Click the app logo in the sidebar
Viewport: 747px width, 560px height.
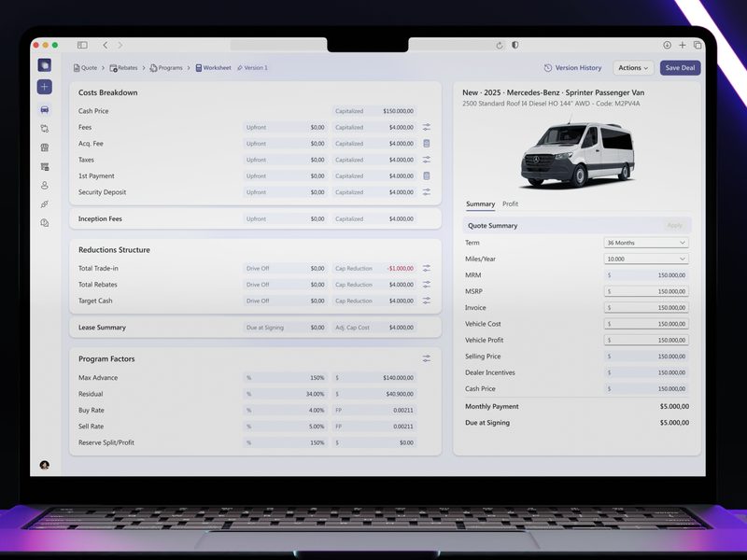[x=44, y=64]
